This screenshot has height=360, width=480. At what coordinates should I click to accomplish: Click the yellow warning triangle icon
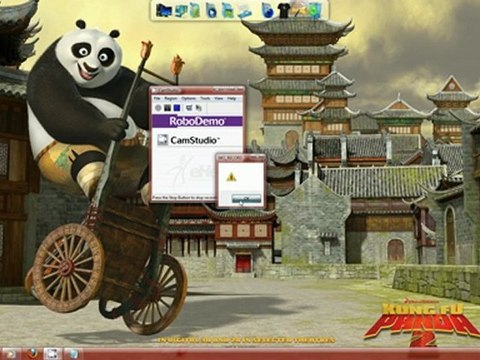coord(231,177)
